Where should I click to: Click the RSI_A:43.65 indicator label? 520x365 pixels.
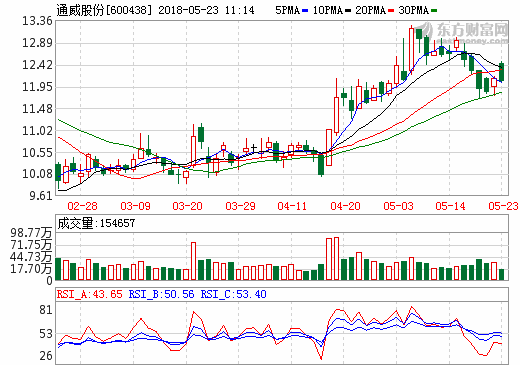click(x=89, y=294)
